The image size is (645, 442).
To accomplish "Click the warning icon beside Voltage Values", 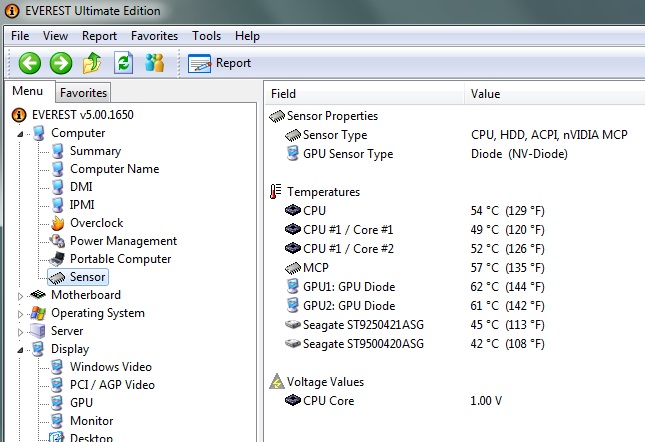I will [x=276, y=381].
